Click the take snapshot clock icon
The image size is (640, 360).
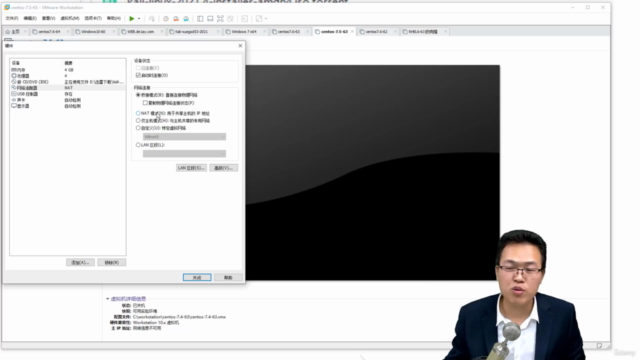[x=166, y=18]
